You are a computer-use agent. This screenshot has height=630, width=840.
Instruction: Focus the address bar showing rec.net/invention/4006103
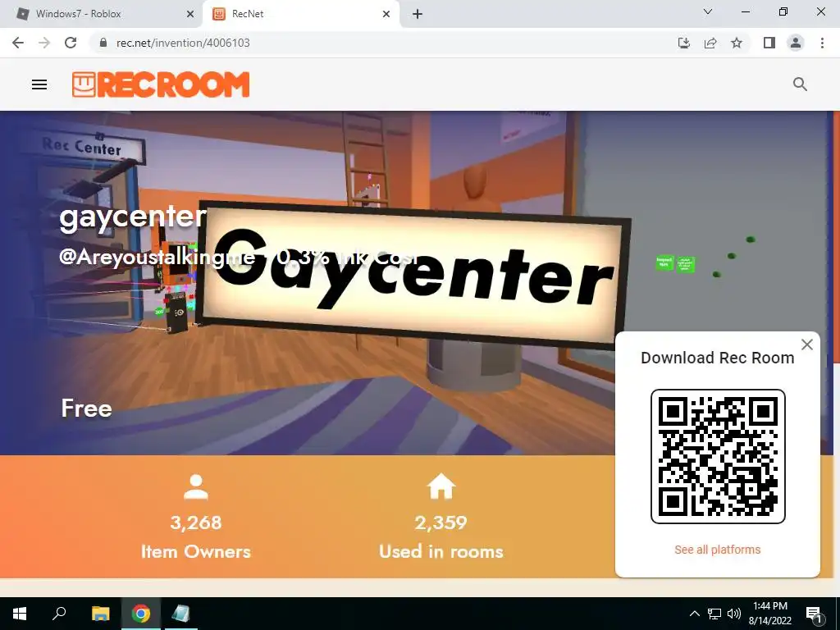tap(183, 43)
